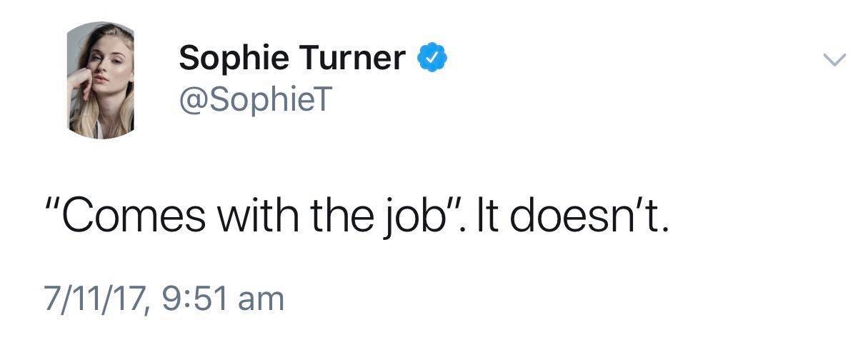Image resolution: width=868 pixels, height=340 pixels.
Task: Show more actions via the grey chevron
Action: click(x=834, y=59)
